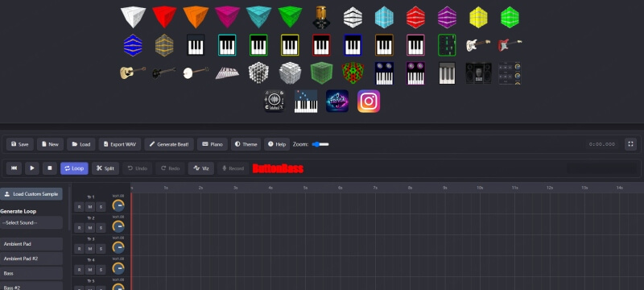Choose the Ambient Pad sound
Viewport: 644px width, 290px height.
(x=31, y=244)
